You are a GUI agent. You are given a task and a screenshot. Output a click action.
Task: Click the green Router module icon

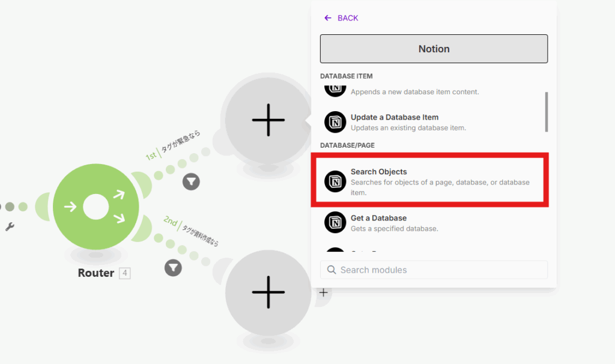tap(96, 207)
